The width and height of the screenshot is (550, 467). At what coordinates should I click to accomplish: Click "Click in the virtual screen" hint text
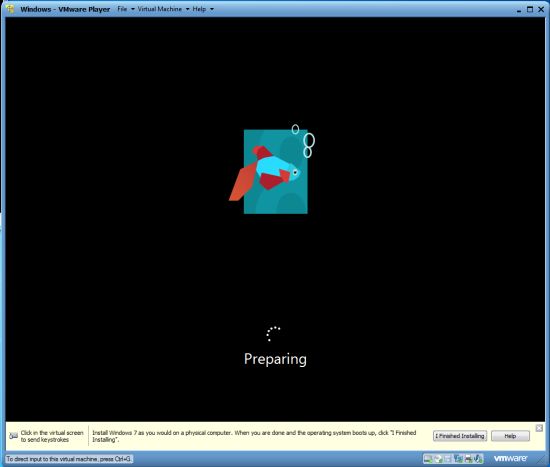coord(52,436)
